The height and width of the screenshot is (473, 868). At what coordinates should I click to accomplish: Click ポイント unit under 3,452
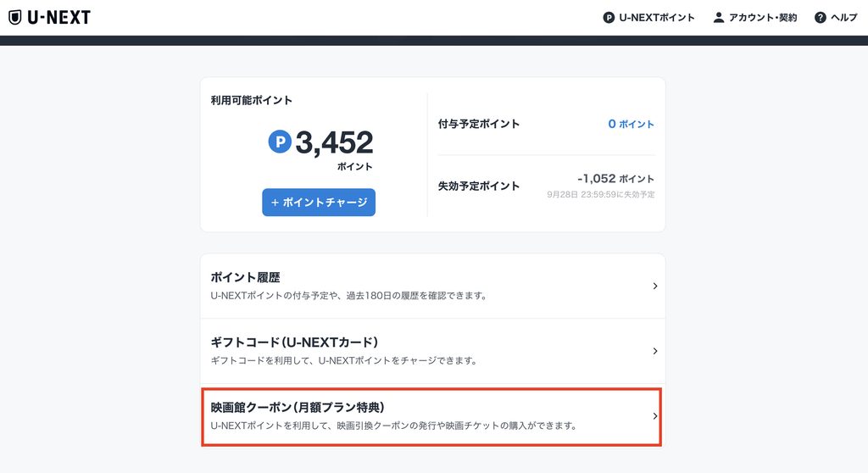pyautogui.click(x=355, y=167)
